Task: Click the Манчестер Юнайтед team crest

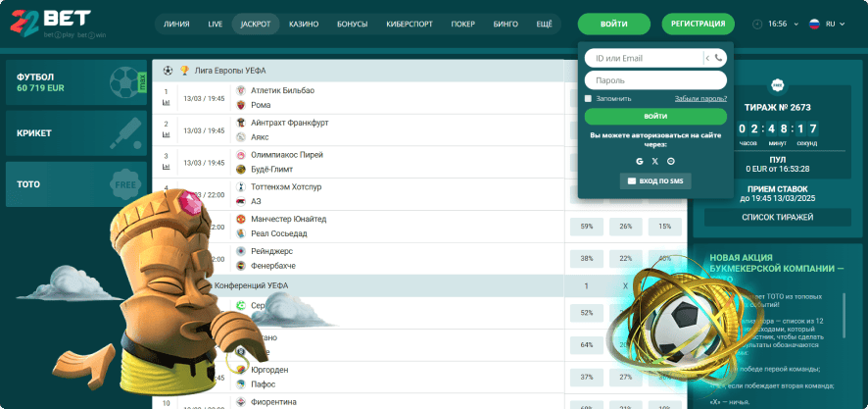Action: [241, 219]
